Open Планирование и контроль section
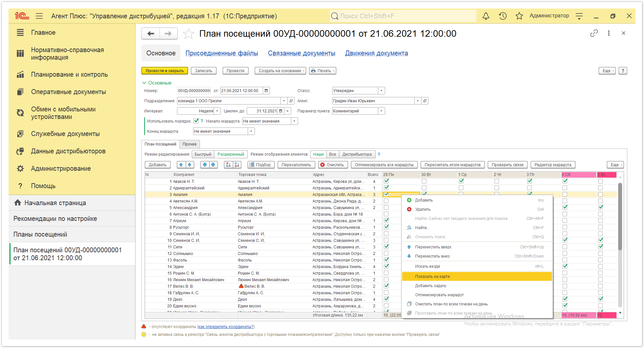 coord(69,74)
